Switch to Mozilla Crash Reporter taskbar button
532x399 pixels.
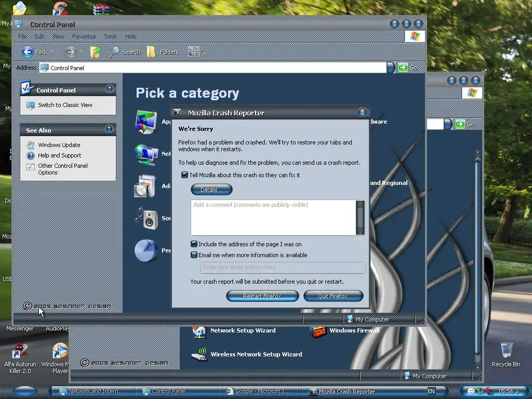click(343, 391)
